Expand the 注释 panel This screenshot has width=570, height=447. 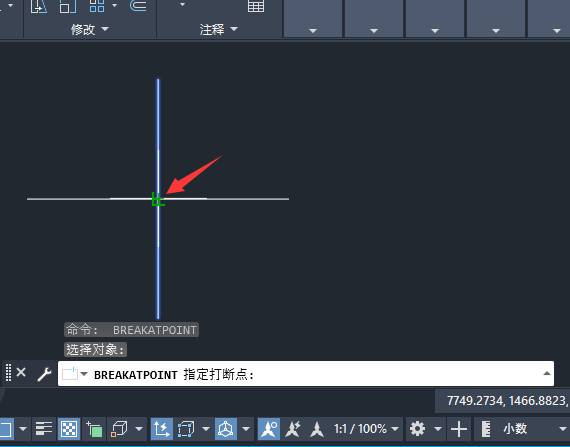tap(218, 29)
